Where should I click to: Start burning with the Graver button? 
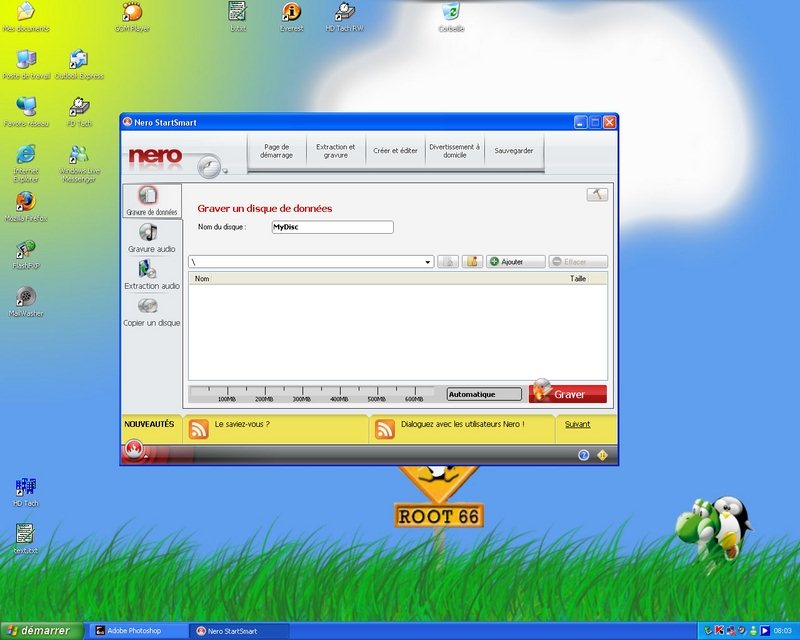(x=568, y=394)
